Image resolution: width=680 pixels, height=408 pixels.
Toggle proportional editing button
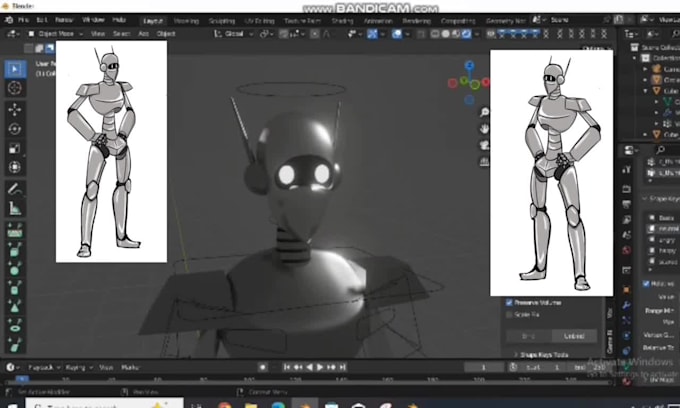click(x=315, y=34)
